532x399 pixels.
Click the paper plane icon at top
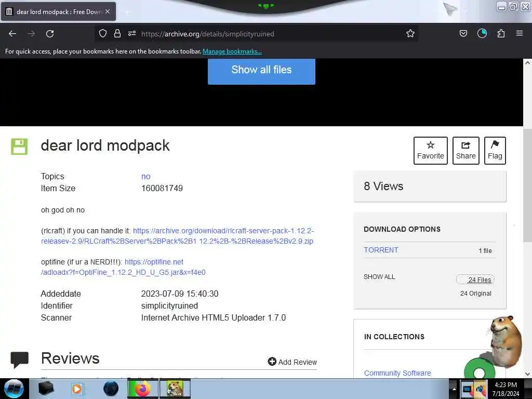[x=450, y=8]
